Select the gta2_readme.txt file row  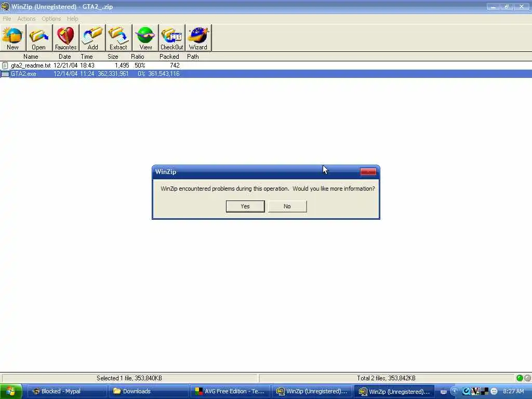(x=266, y=65)
